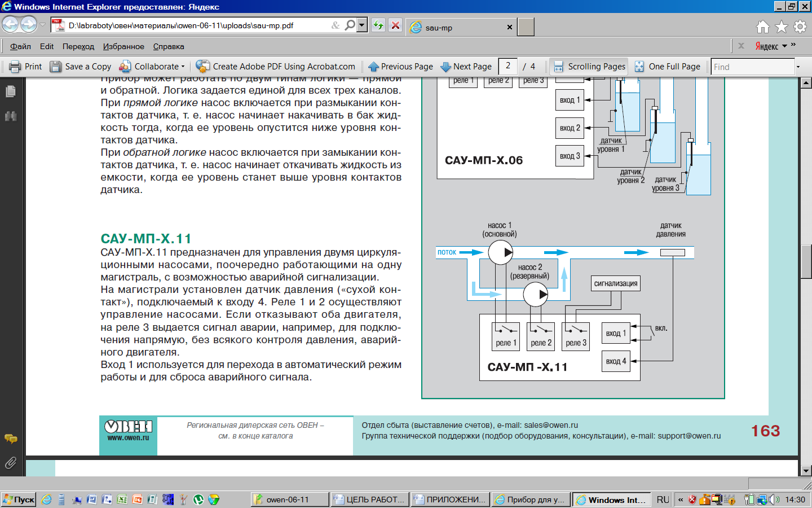Screen dimensions: 812x508
Task: Click the RU language indicator
Action: [663, 500]
